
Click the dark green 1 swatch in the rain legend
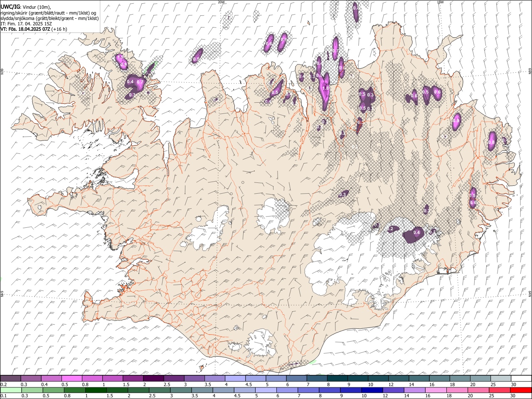point(96,390)
